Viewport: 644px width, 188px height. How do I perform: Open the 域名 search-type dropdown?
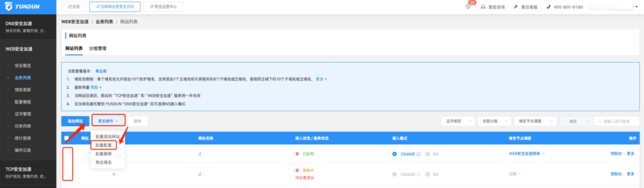(x=576, y=121)
